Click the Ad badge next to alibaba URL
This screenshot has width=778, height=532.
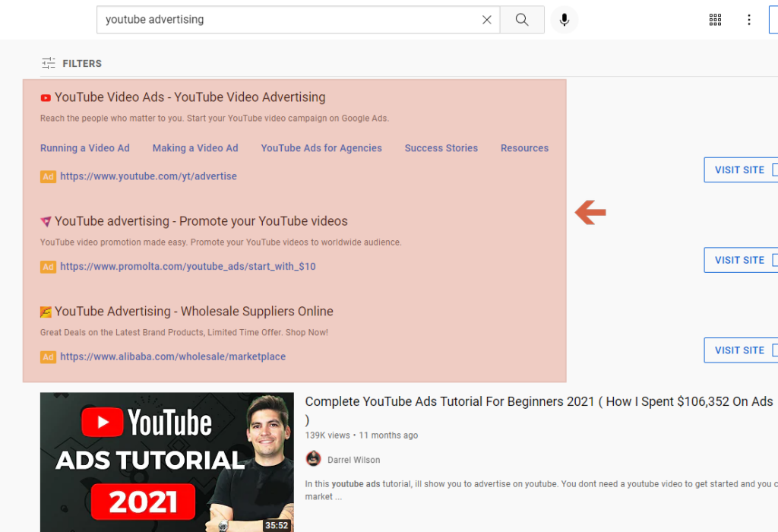(x=48, y=357)
